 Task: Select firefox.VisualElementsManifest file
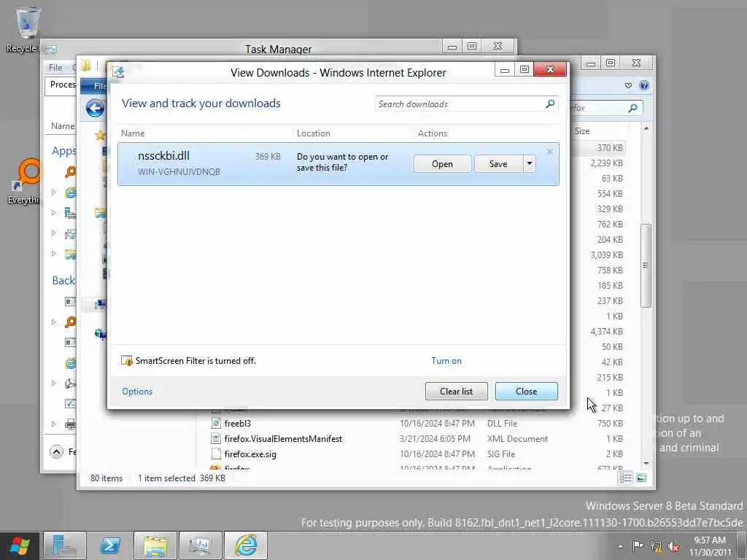pos(283,438)
